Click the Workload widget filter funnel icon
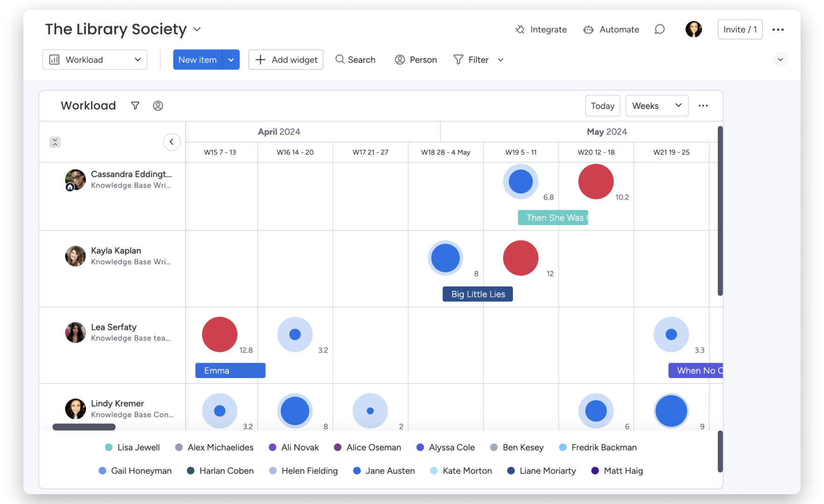 (x=135, y=105)
